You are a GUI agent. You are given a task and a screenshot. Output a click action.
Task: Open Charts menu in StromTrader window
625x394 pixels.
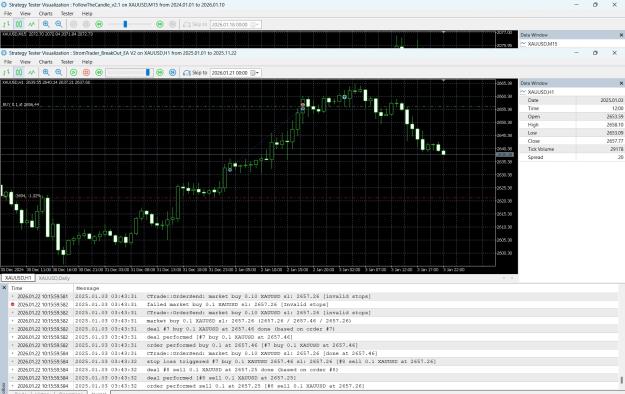pyautogui.click(x=46, y=62)
